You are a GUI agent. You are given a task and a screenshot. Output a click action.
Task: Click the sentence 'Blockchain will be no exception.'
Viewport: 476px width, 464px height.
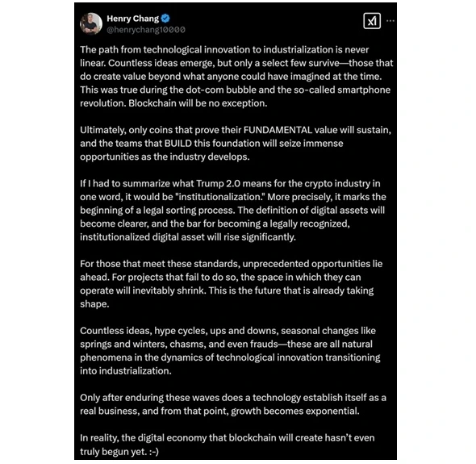point(198,103)
